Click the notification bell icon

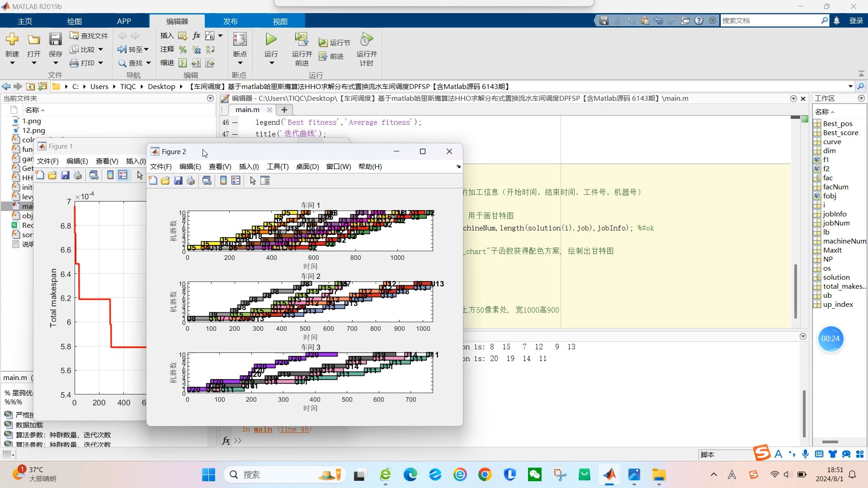(836, 20)
